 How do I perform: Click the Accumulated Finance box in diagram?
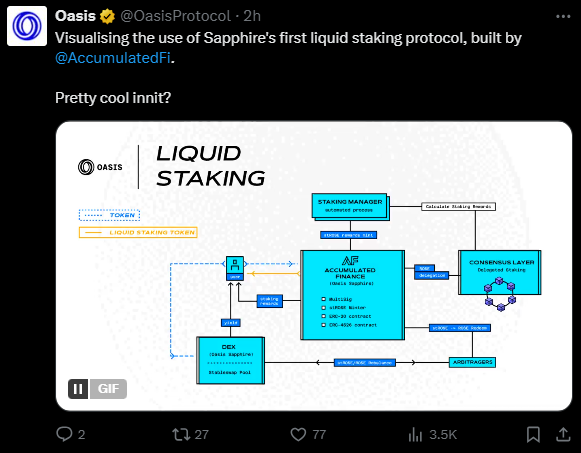pos(352,295)
